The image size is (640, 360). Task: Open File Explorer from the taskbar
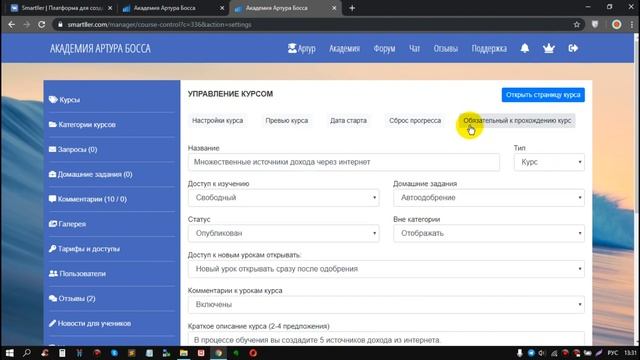pos(184,353)
